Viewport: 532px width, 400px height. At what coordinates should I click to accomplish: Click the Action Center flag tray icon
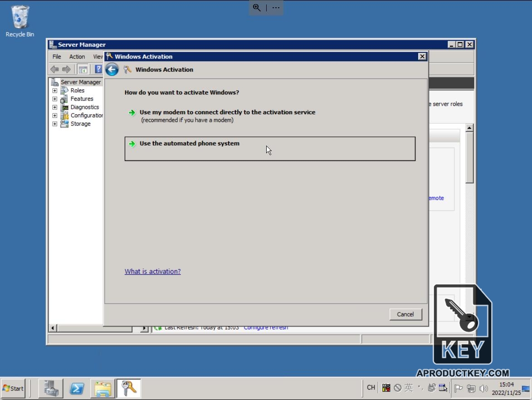pos(459,388)
